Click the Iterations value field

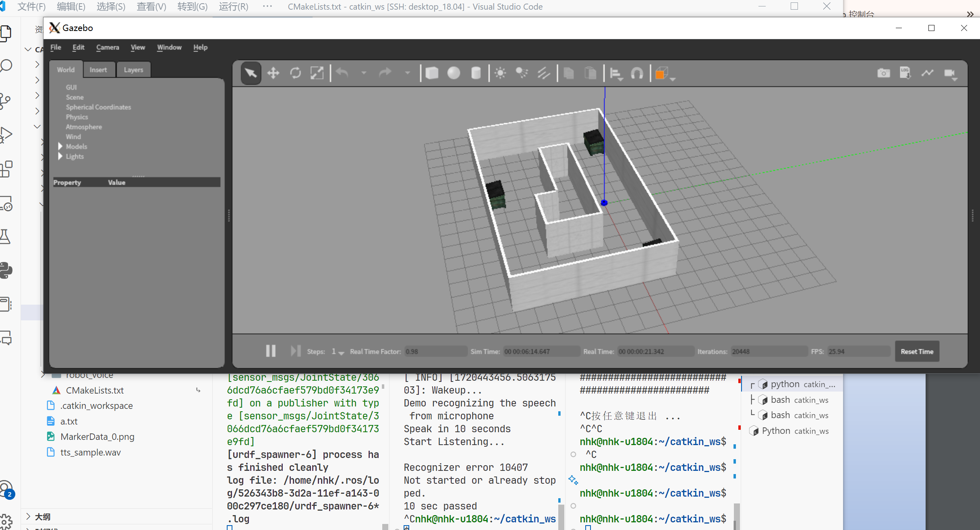769,351
